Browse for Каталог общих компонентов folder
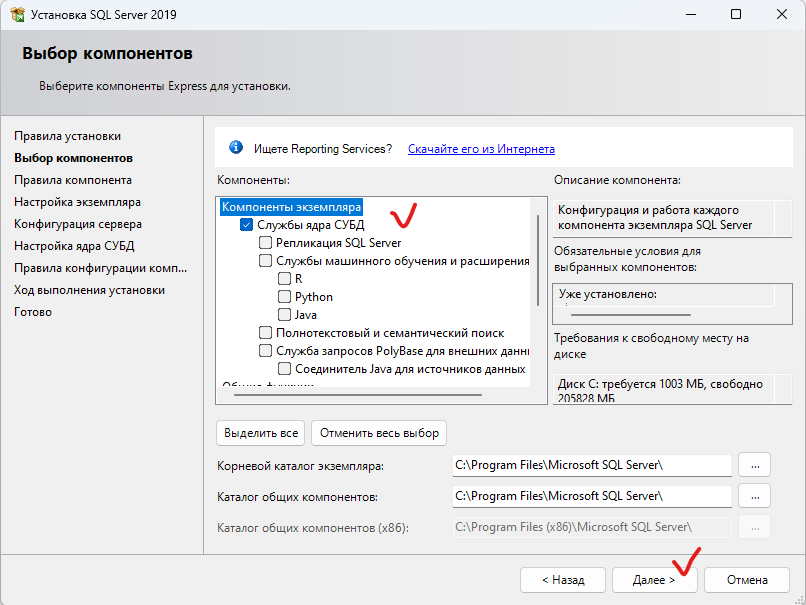 (x=755, y=497)
